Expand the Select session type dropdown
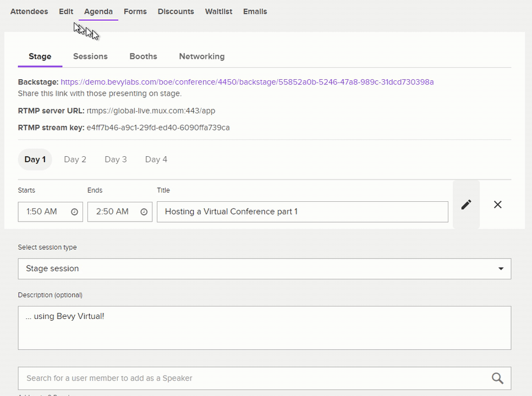Image resolution: width=532 pixels, height=396 pixels. (265, 269)
